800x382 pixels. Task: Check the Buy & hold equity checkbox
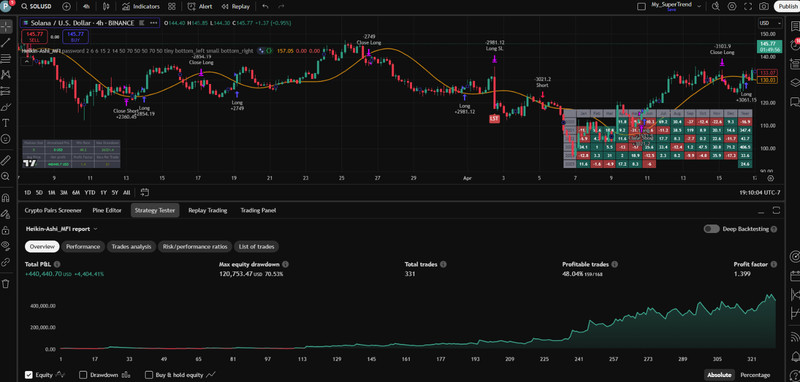149,375
